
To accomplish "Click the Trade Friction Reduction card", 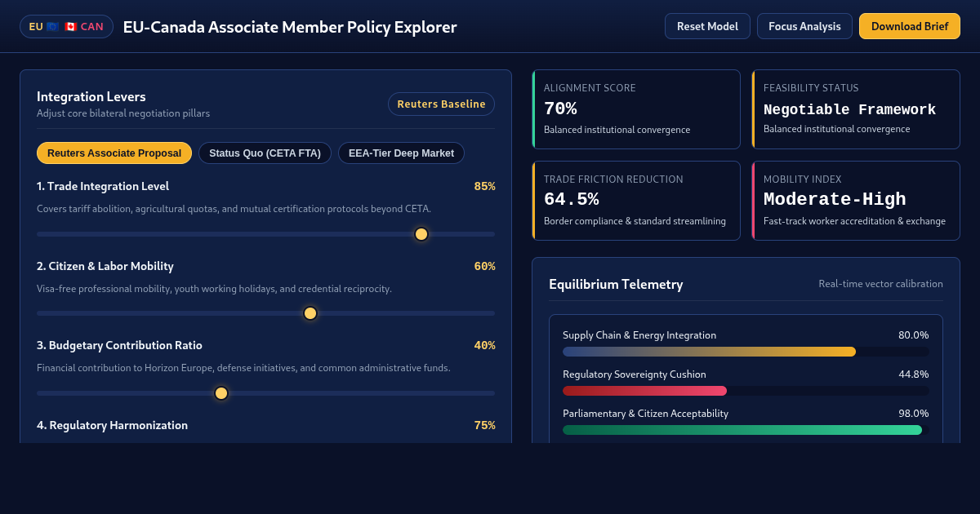I will 636,201.
